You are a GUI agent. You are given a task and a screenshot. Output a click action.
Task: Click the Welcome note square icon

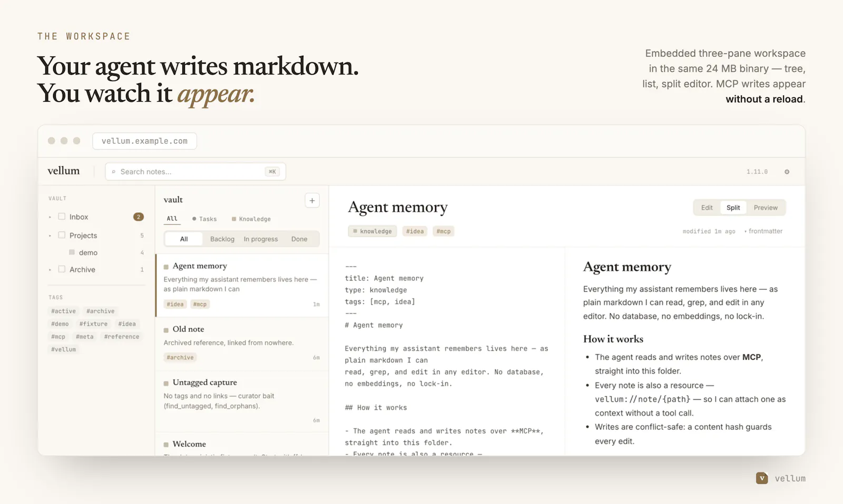pyautogui.click(x=166, y=444)
